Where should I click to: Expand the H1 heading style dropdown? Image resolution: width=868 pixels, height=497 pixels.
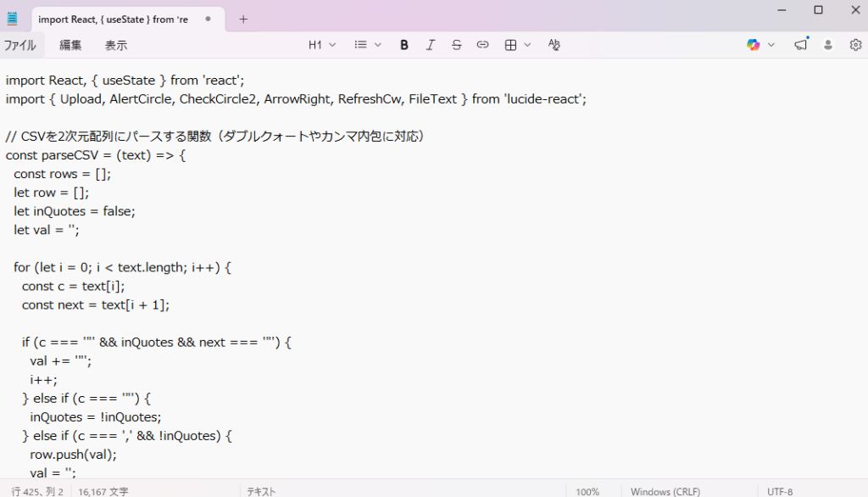point(322,45)
